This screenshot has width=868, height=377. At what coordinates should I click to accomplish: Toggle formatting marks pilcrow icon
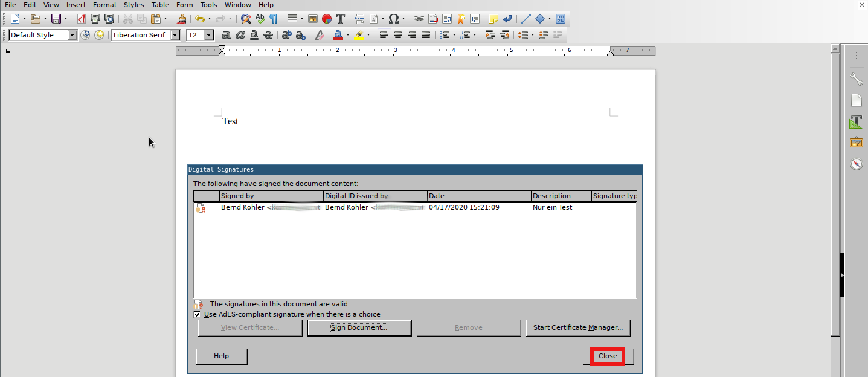click(273, 19)
